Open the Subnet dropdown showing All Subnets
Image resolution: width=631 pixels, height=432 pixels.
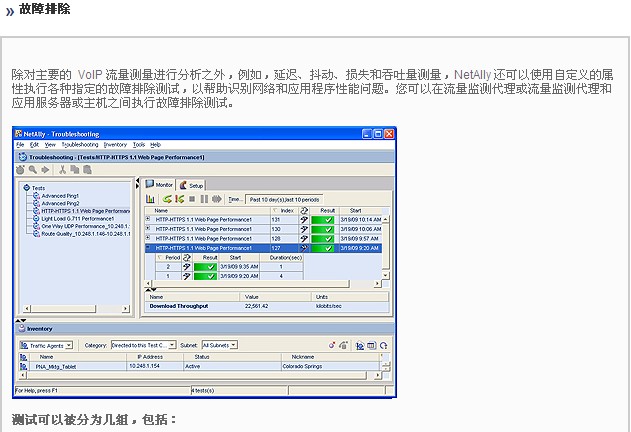pyautogui.click(x=219, y=345)
